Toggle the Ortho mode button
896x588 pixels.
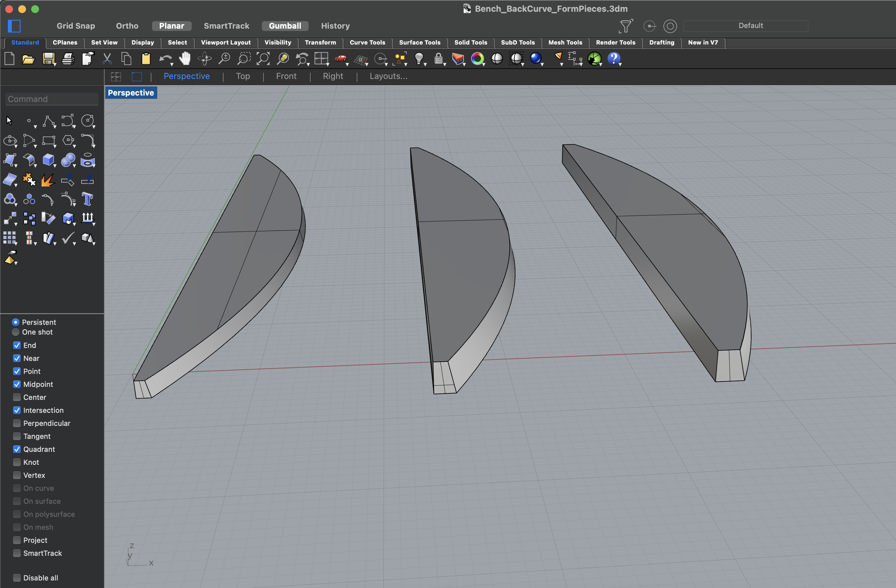[x=127, y=26]
